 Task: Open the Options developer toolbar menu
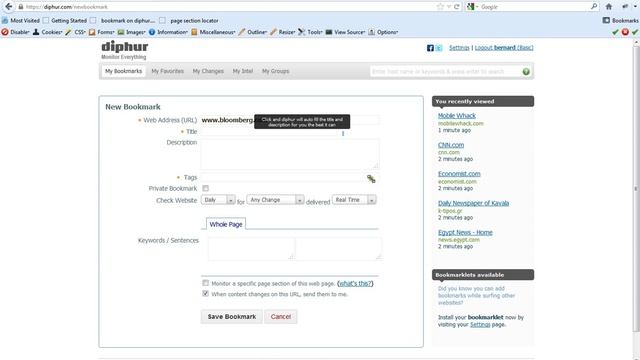pyautogui.click(x=383, y=32)
